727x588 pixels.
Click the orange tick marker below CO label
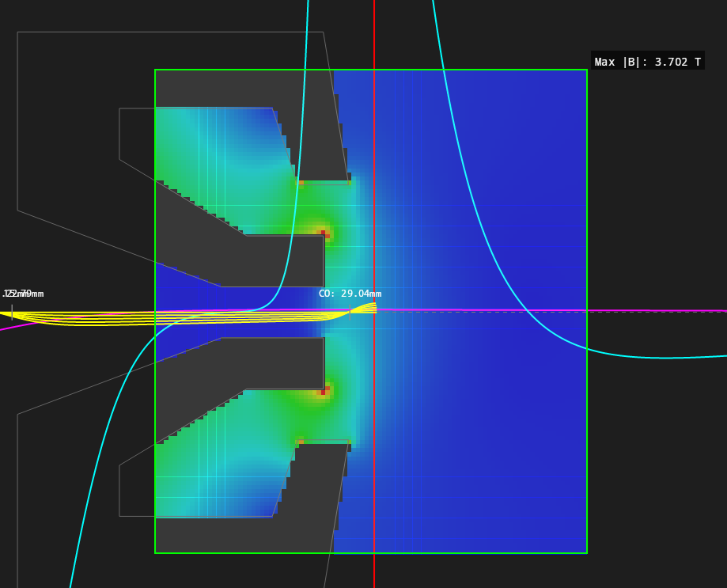tap(350, 310)
